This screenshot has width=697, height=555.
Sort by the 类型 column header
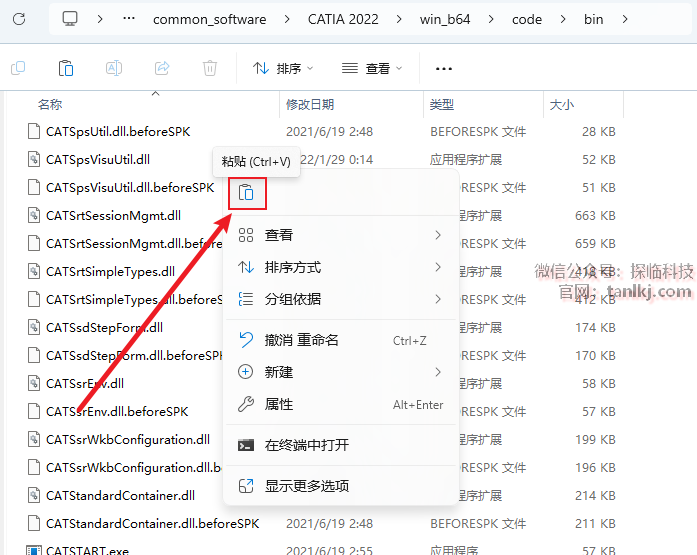[x=441, y=104]
